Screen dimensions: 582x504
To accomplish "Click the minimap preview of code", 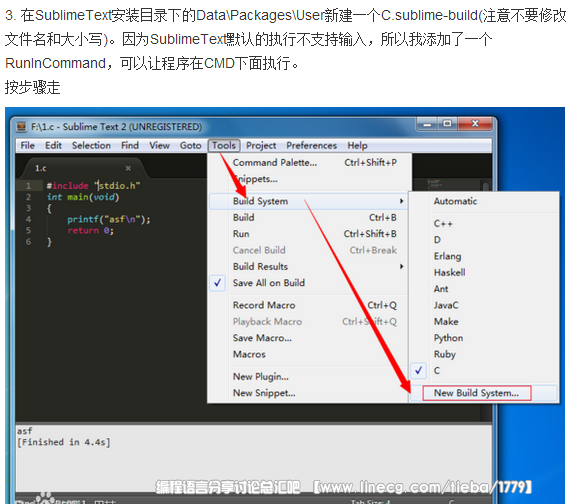I will tap(434, 183).
